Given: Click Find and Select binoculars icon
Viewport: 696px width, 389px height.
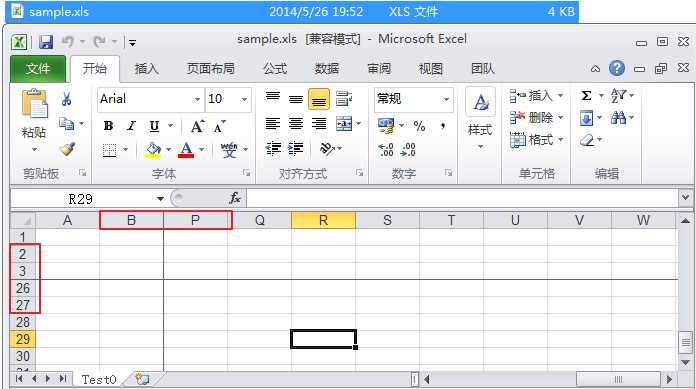Looking at the screenshot, I should (x=618, y=118).
